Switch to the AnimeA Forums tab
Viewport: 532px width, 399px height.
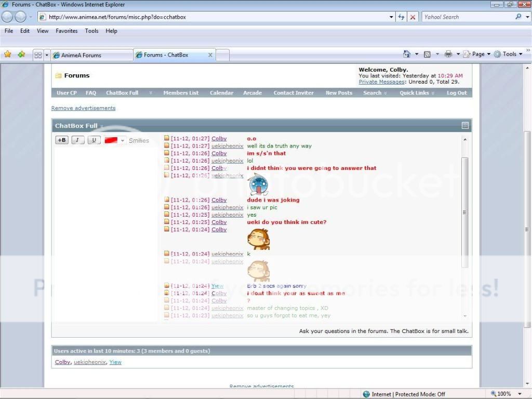click(88, 55)
